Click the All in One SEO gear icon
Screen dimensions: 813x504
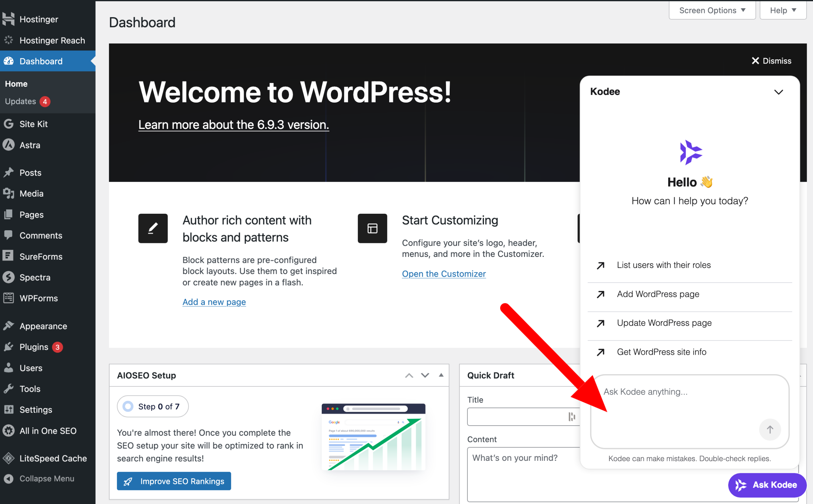(9, 430)
